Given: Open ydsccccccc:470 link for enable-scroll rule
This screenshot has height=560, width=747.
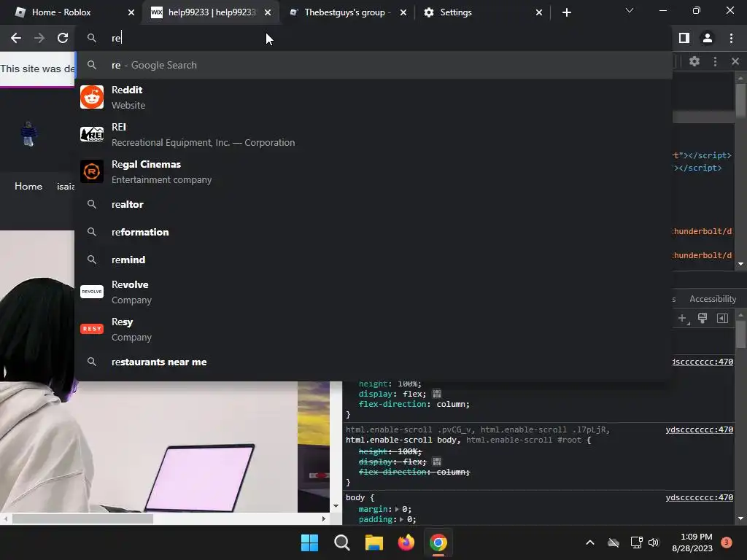Looking at the screenshot, I should (699, 429).
